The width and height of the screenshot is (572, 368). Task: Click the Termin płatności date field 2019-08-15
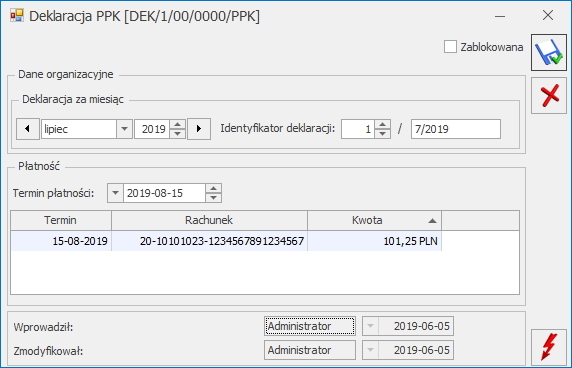(x=165, y=193)
